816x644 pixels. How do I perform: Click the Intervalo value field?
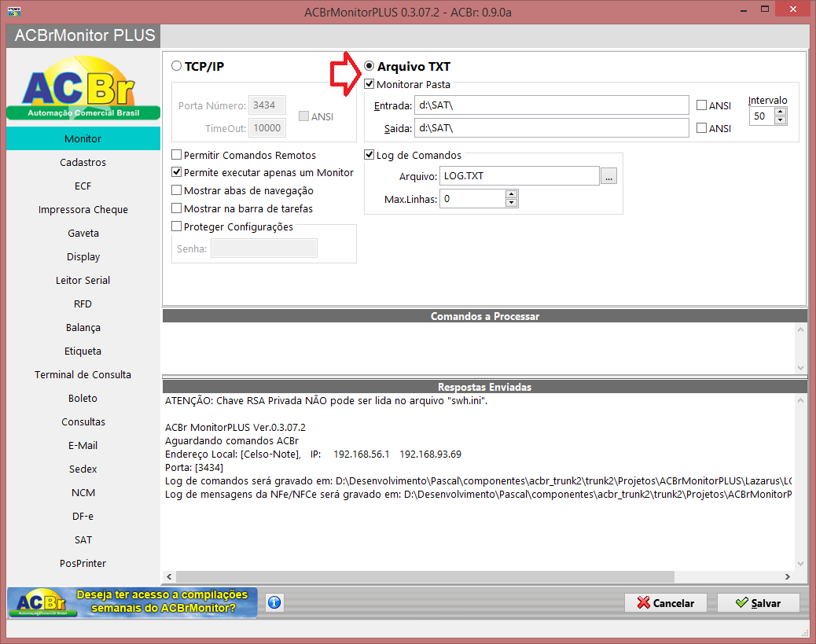761,116
